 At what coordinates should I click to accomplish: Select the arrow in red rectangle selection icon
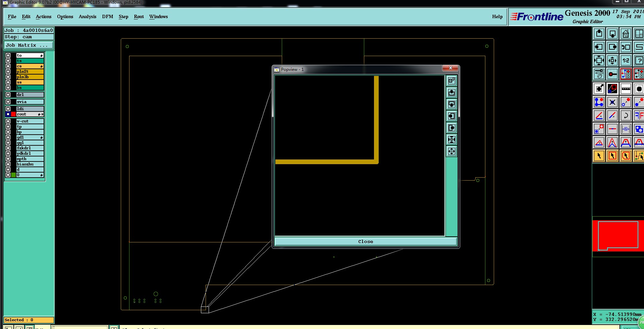pos(612,156)
